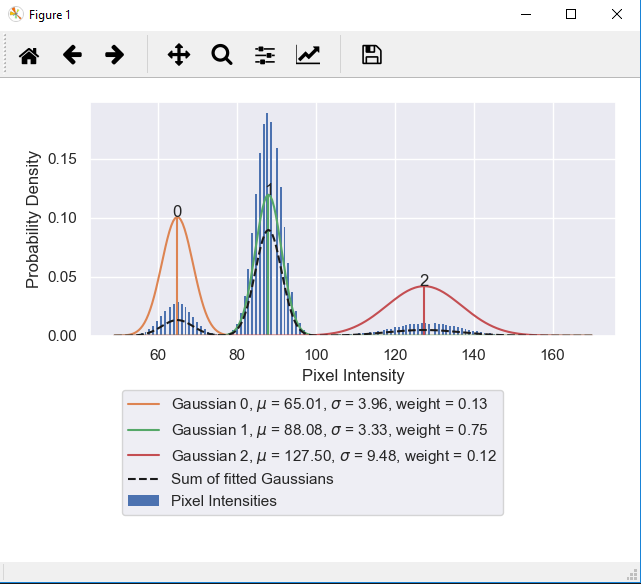Open the edit axis and curve parameters tool

tap(308, 55)
